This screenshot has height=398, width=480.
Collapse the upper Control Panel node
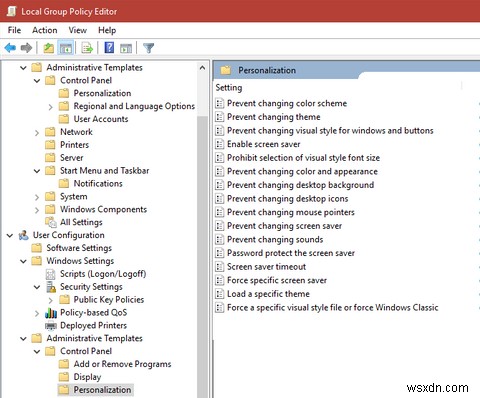tap(37, 81)
